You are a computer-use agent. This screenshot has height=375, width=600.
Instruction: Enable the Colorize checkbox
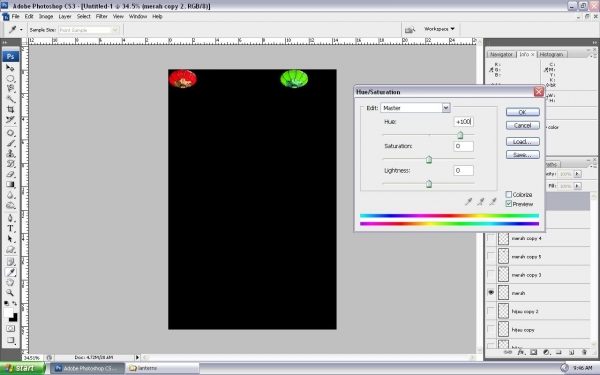click(x=509, y=194)
